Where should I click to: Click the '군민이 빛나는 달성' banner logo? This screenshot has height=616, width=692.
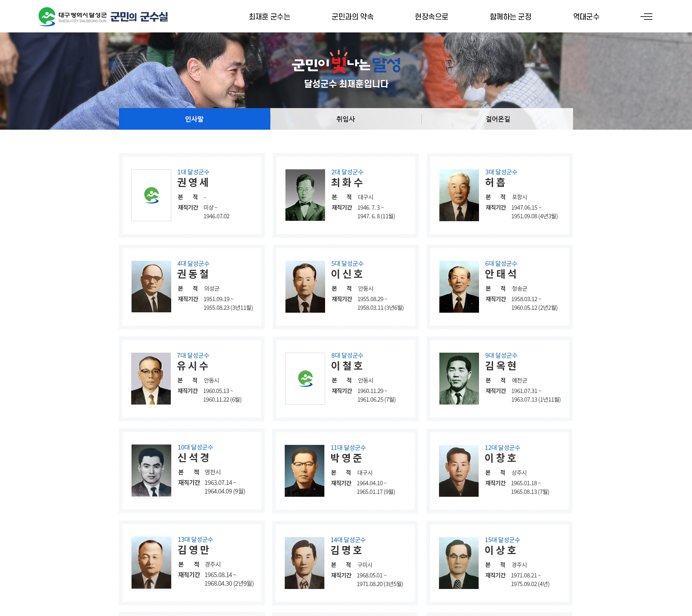point(346,65)
